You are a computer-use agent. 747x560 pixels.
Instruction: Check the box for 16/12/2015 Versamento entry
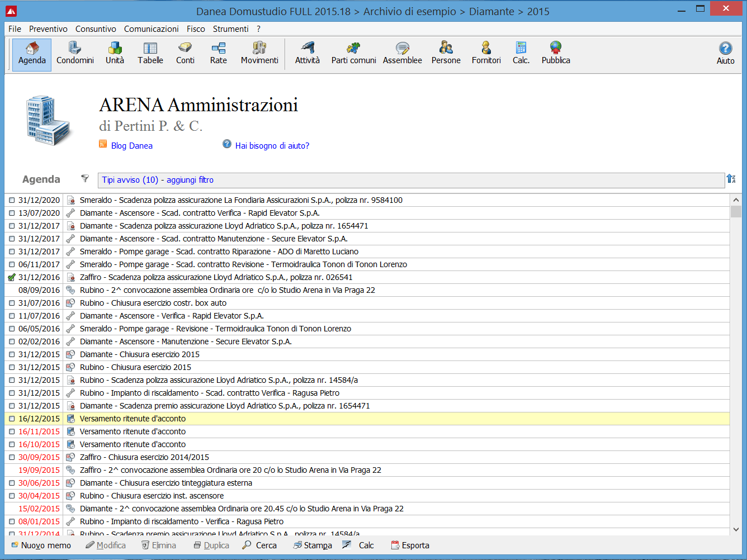tap(12, 419)
